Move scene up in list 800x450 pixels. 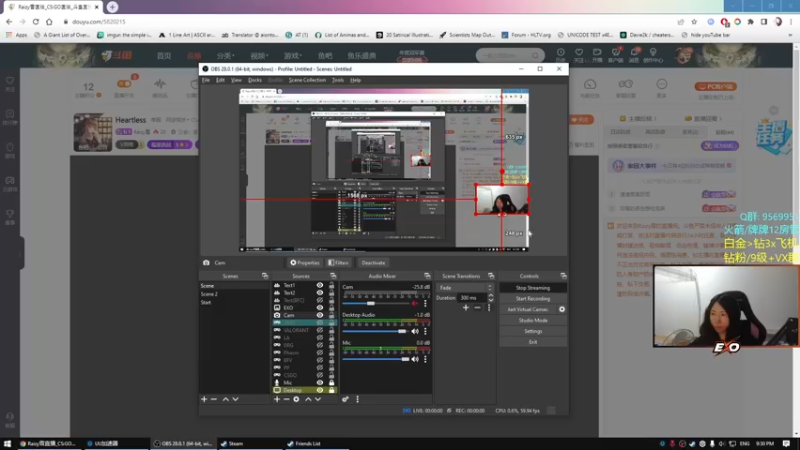[226, 399]
